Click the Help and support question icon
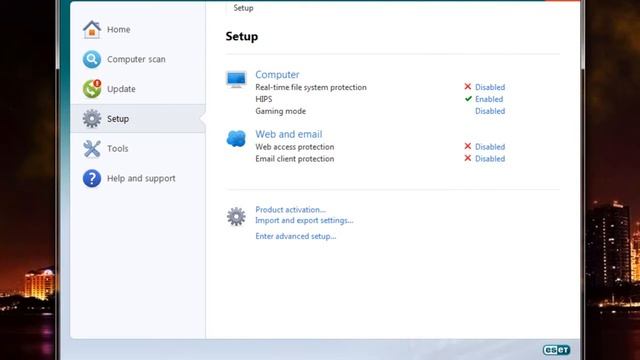 (92, 178)
